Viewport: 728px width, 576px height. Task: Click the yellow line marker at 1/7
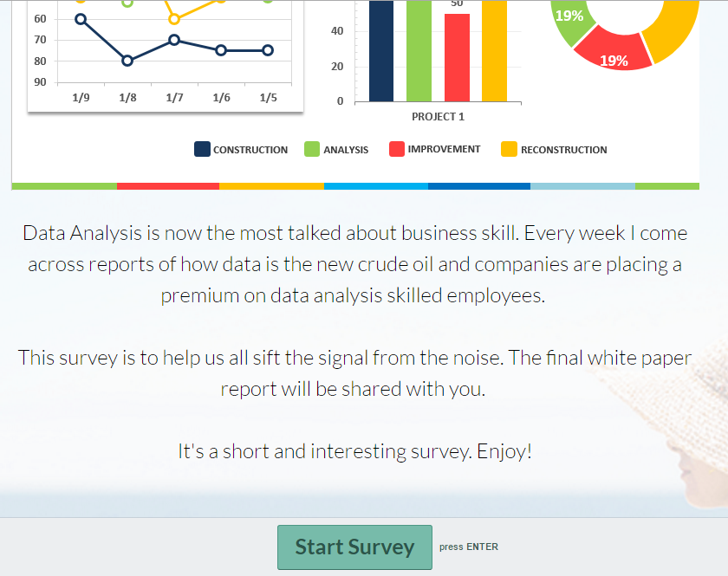point(174,19)
